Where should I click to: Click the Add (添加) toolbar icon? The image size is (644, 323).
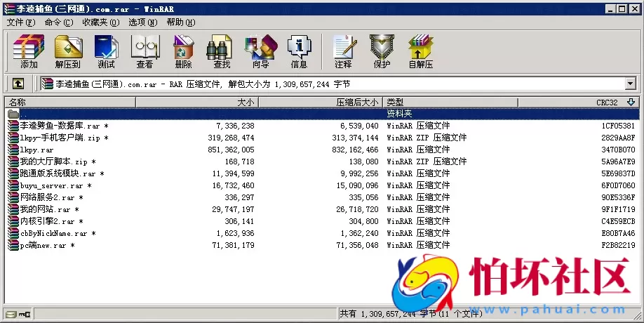coord(29,51)
